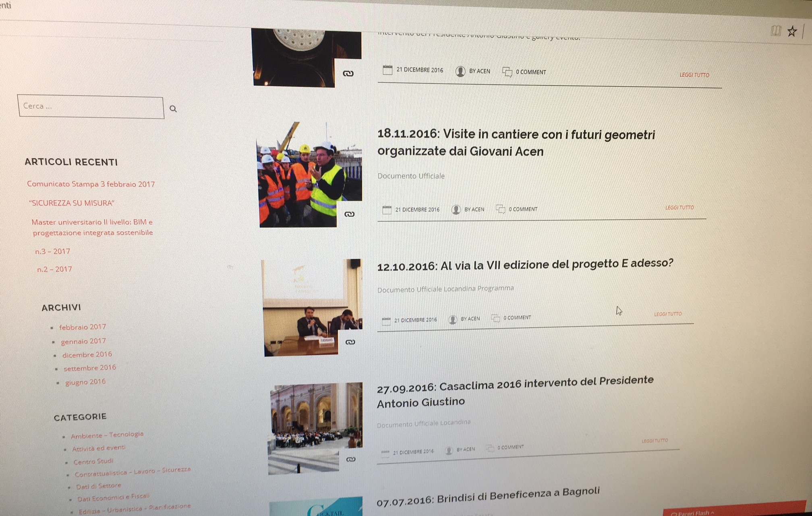Viewport: 812px width, 516px height.
Task: Click author avatar icon on the 12.10.2016 post
Action: (x=453, y=319)
